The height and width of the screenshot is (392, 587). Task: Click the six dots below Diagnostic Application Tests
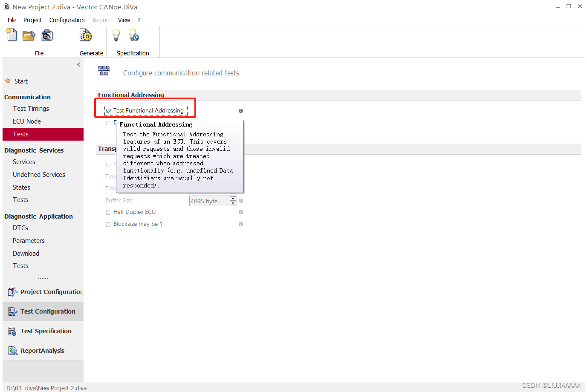coord(43,278)
